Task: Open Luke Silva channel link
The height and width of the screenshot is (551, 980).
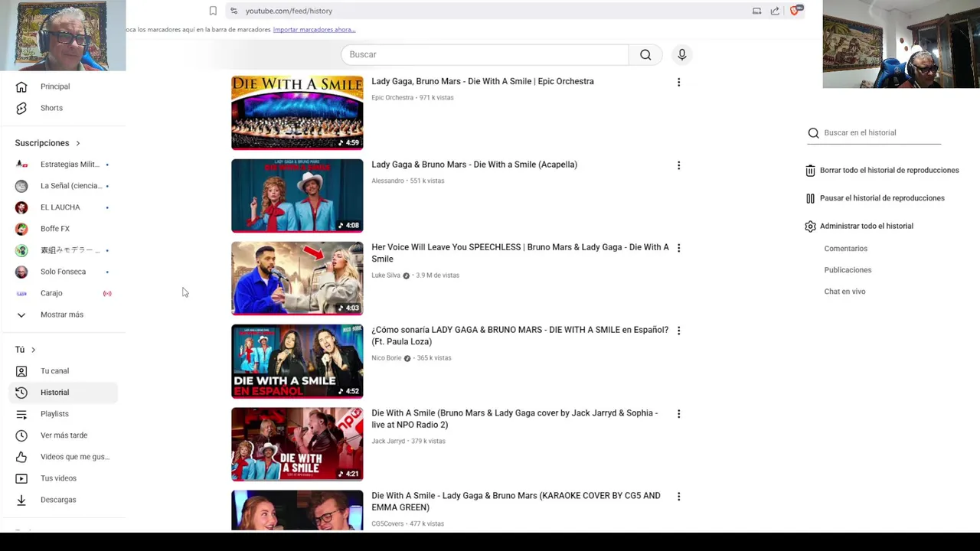Action: pos(386,275)
